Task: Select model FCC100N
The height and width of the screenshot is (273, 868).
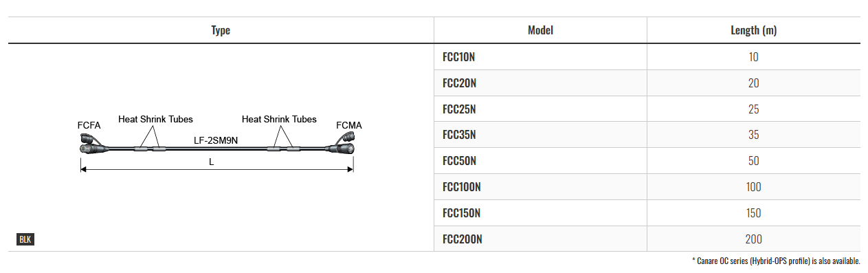Action: click(462, 187)
